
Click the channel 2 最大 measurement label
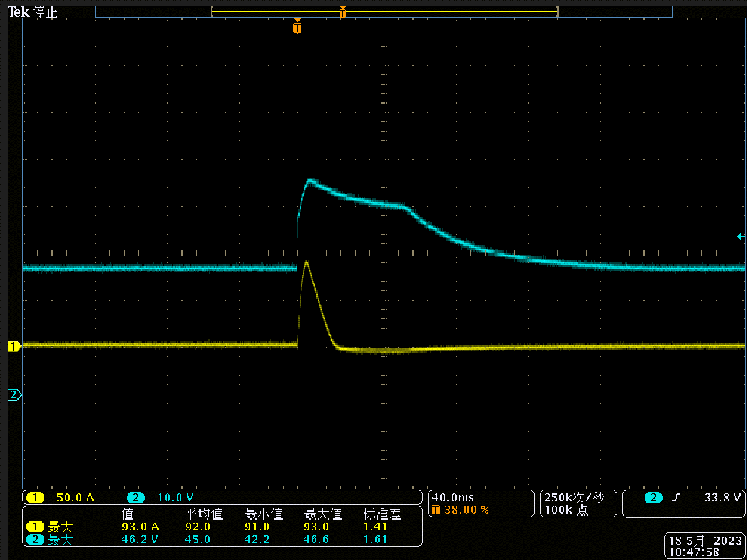coord(60,540)
